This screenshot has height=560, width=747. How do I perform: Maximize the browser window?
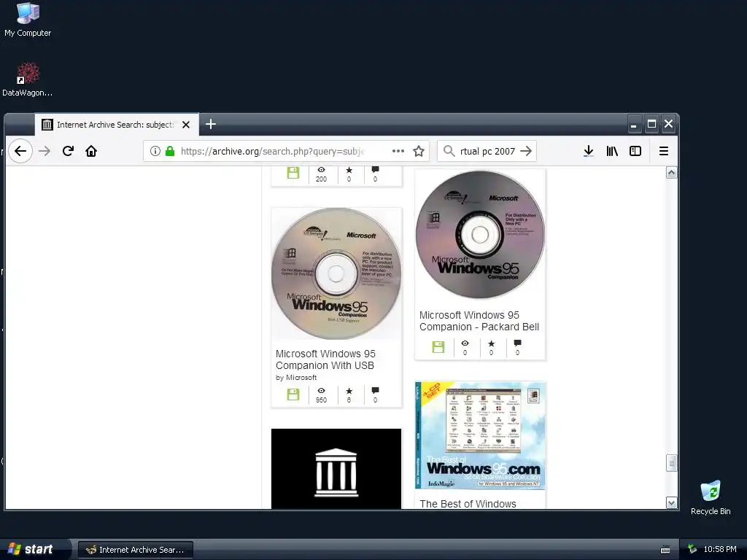651,124
